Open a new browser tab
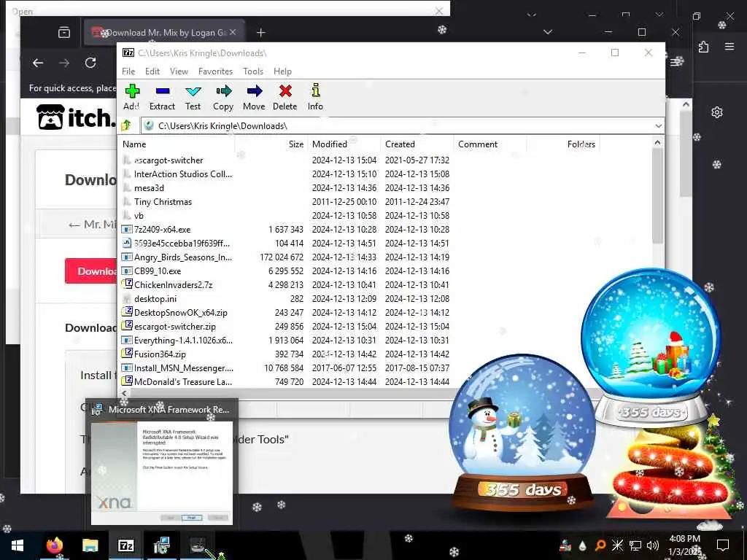 (260, 32)
